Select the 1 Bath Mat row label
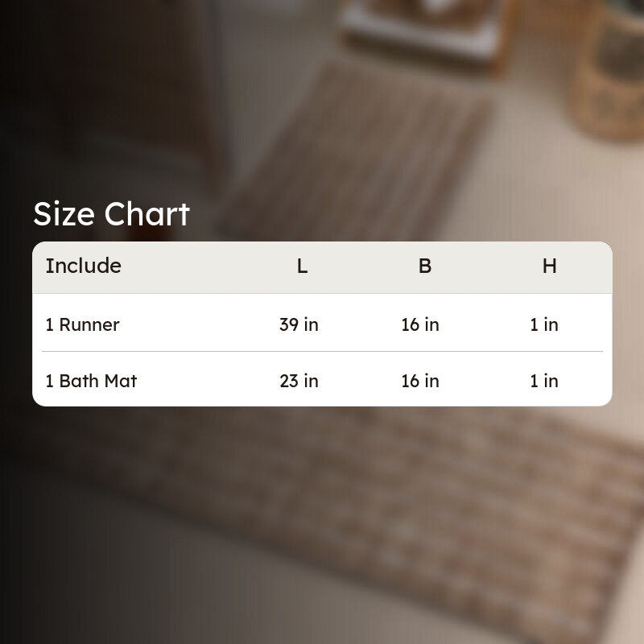This screenshot has height=644, width=644. tap(91, 381)
